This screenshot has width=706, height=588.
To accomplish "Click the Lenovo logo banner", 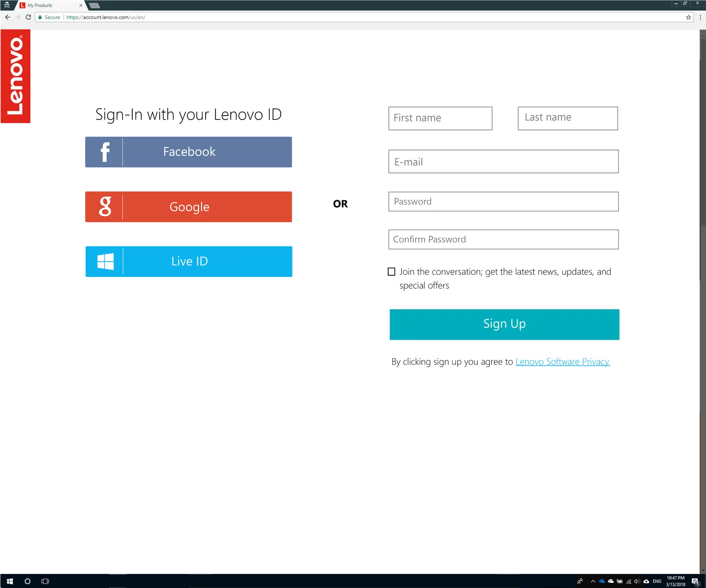I will coord(15,76).
